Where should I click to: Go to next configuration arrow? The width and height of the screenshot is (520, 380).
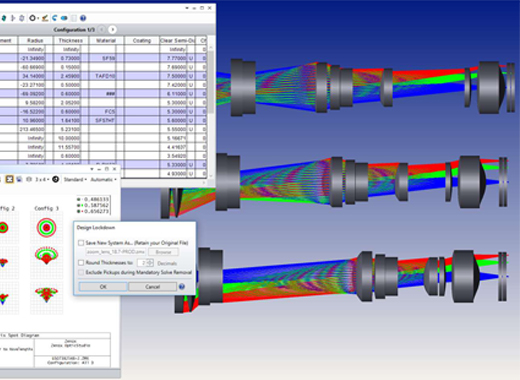click(112, 30)
